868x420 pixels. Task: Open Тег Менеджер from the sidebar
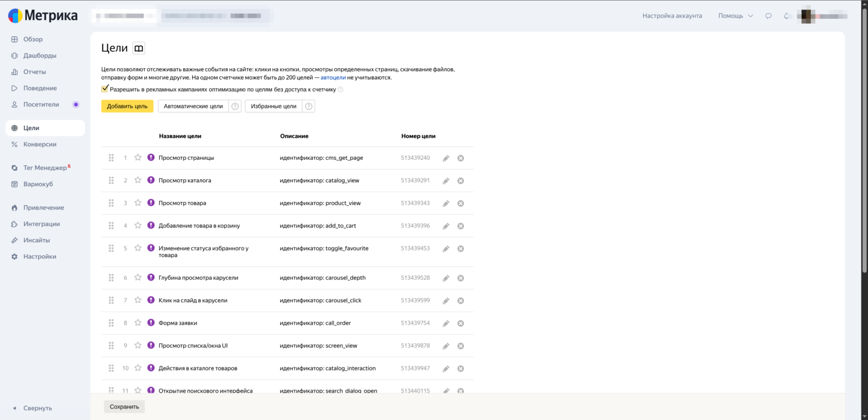click(x=45, y=168)
